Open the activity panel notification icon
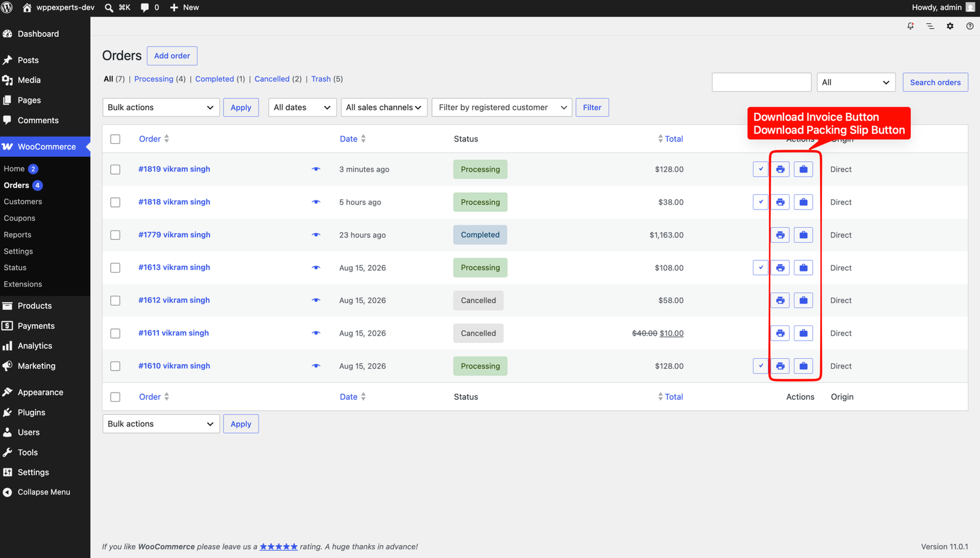Screen dimensions: 980x558 click(x=911, y=26)
